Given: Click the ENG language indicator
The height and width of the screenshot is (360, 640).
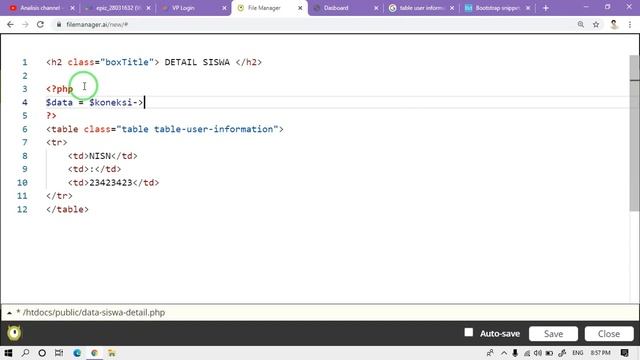Looking at the screenshot, I should 578,353.
